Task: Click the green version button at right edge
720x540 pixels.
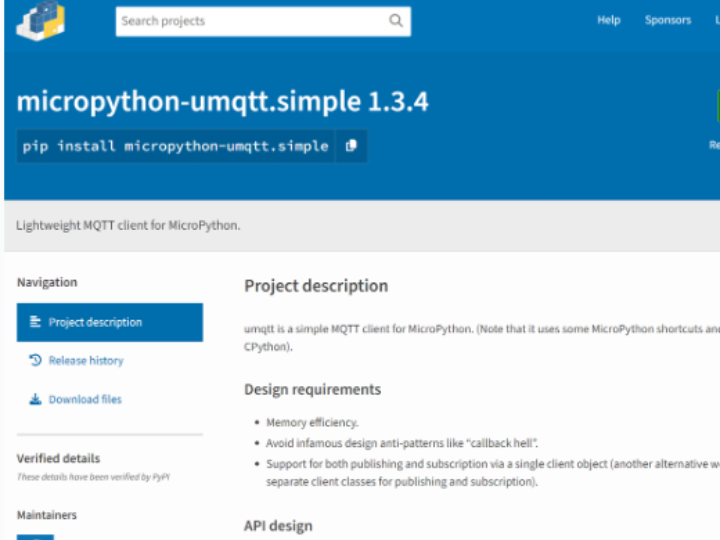Action: (718, 106)
